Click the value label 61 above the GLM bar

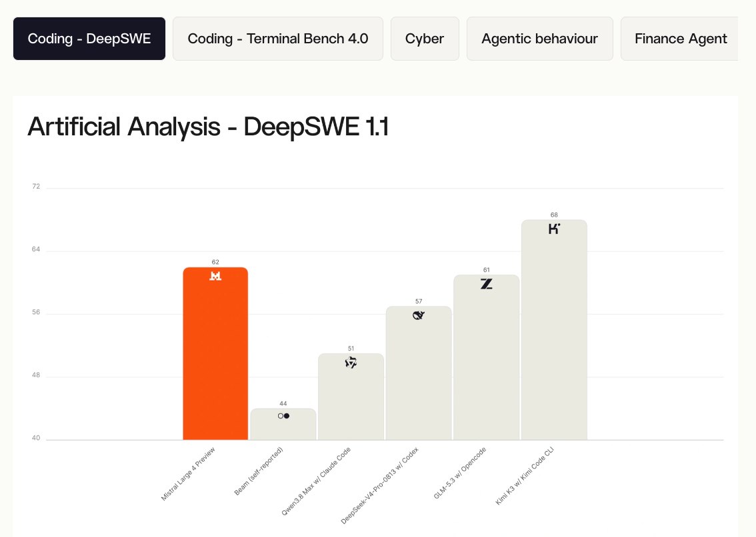coord(487,270)
